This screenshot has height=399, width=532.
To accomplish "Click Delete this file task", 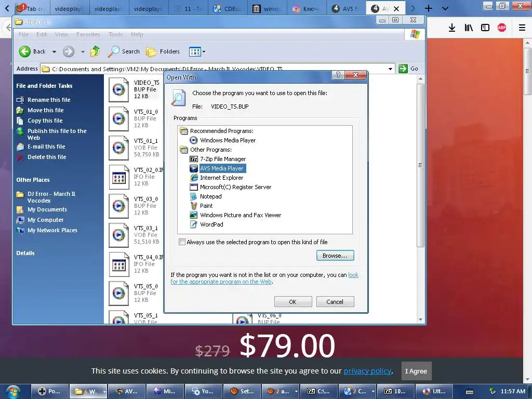I will click(x=47, y=157).
